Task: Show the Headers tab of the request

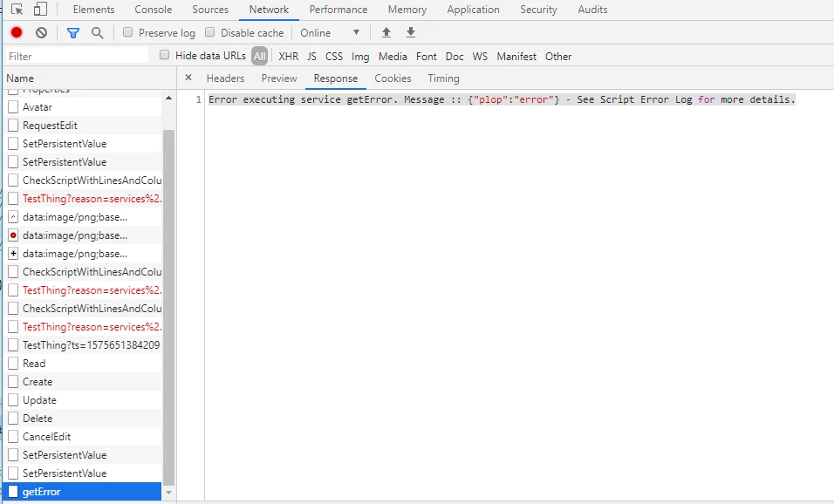Action: (x=226, y=78)
